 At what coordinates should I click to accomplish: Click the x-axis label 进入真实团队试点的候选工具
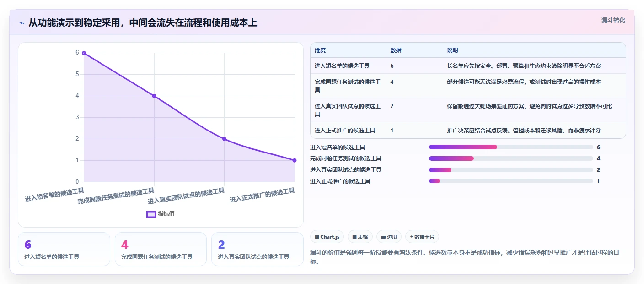pos(186,196)
